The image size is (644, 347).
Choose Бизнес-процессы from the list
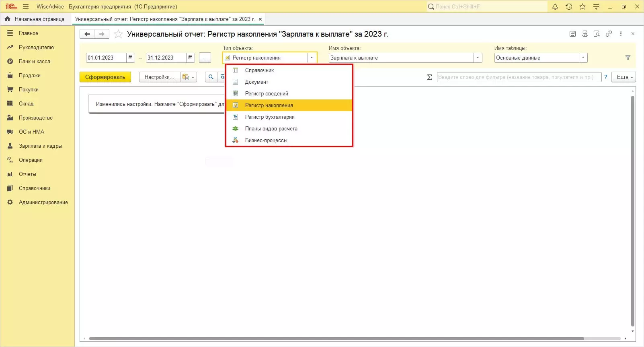[289, 140]
